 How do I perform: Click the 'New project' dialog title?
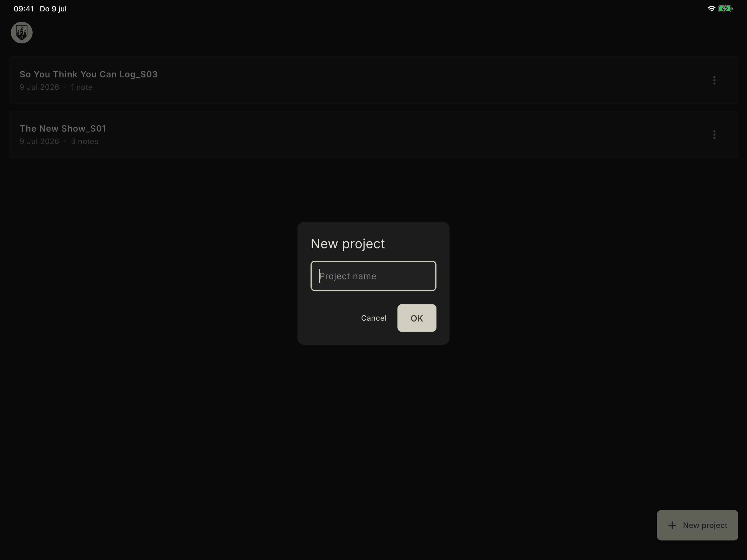347,244
